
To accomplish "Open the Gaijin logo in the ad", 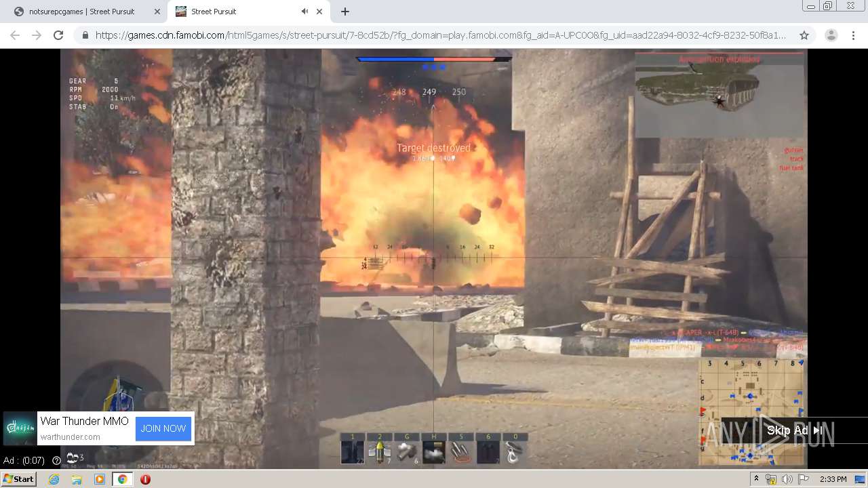I will click(x=20, y=428).
